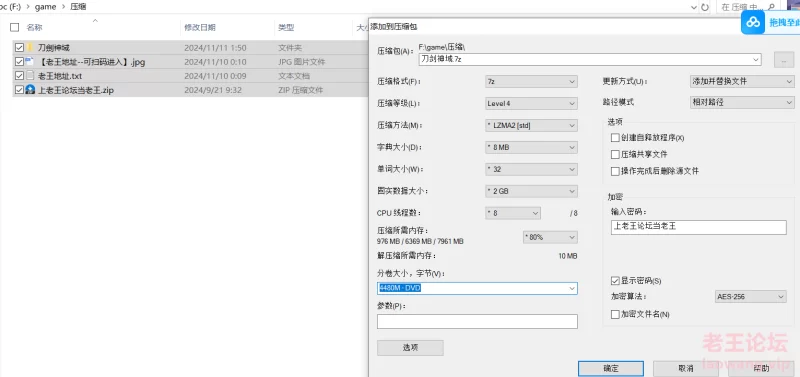This screenshot has height=377, width=800.
Task: Enable 创建自释放程序 option
Action: (x=615, y=138)
